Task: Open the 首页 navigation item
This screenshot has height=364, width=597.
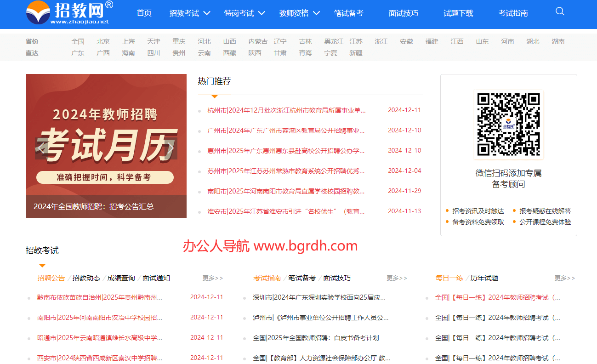Action: point(144,13)
